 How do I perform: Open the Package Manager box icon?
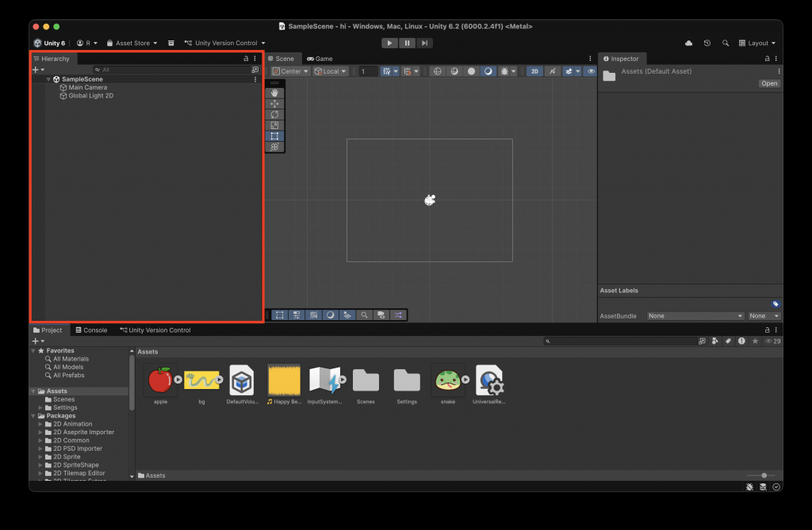click(x=171, y=43)
